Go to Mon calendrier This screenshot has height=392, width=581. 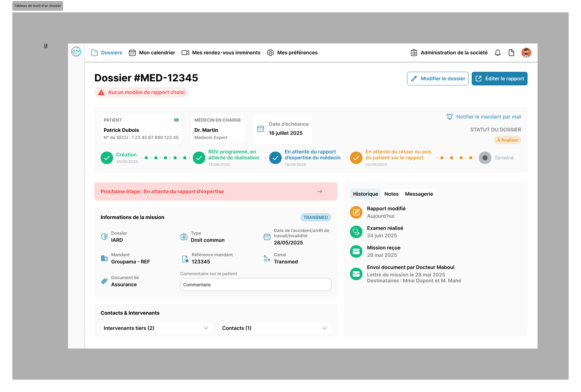pos(152,53)
